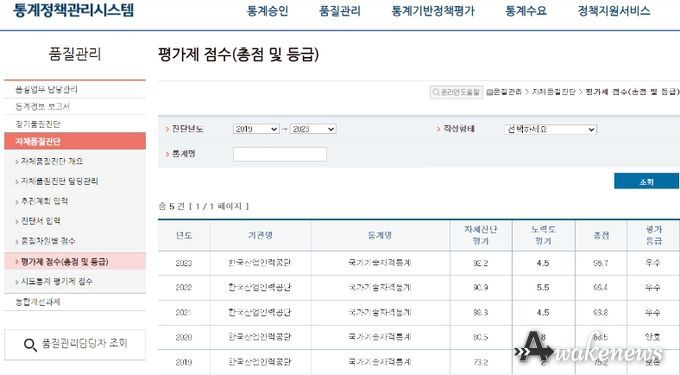Open the 통계수요 top menu
Viewport: 680px width, 375px height.
[x=526, y=11]
